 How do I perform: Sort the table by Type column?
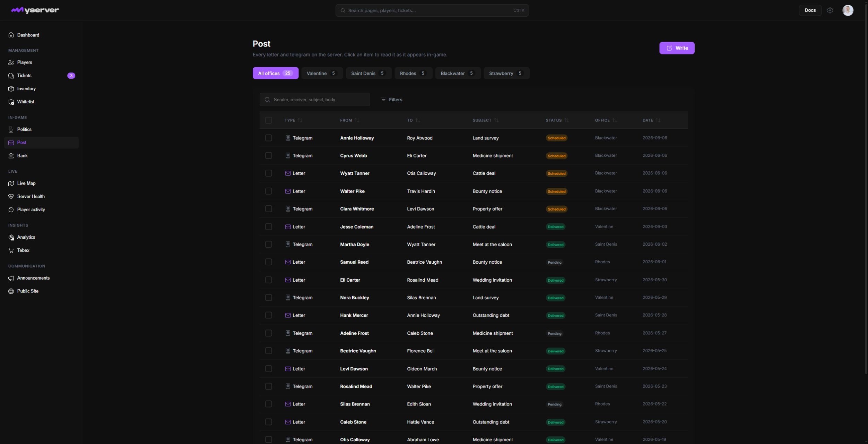tap(293, 120)
